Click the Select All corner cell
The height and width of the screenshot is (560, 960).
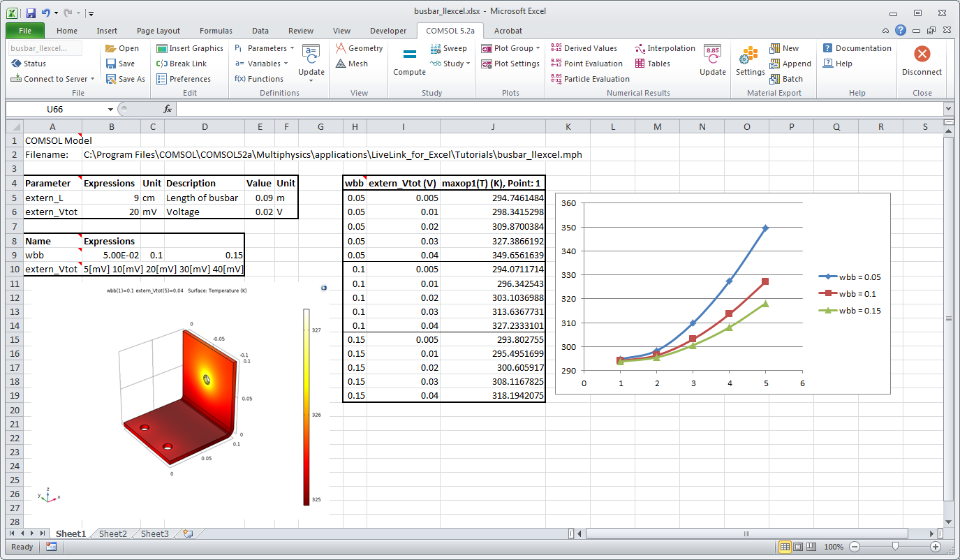(14, 126)
